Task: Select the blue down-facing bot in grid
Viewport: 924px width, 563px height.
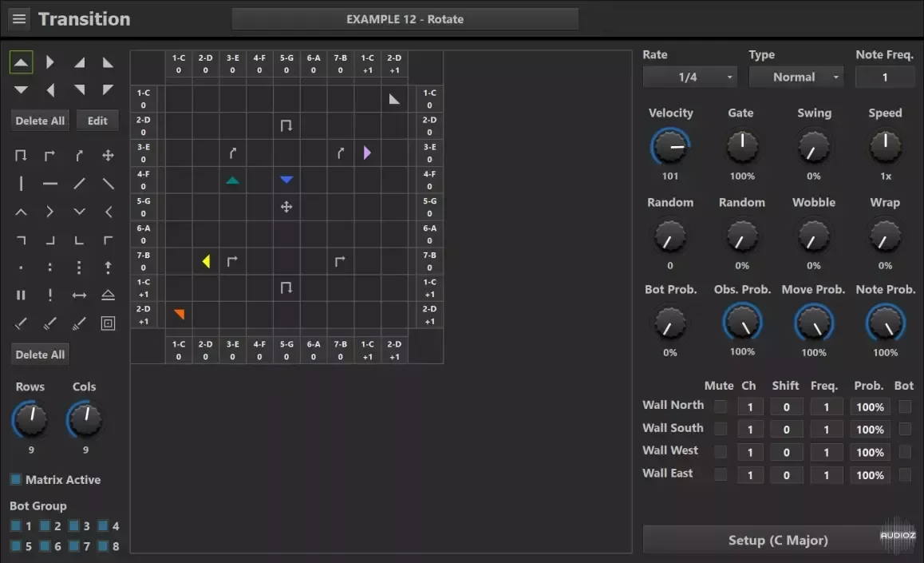Action: pyautogui.click(x=286, y=180)
